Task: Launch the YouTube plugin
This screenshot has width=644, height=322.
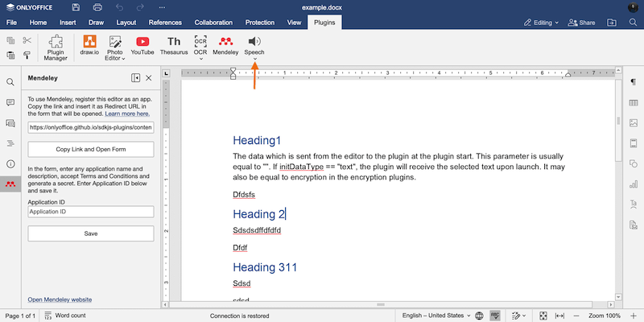Action: click(142, 45)
